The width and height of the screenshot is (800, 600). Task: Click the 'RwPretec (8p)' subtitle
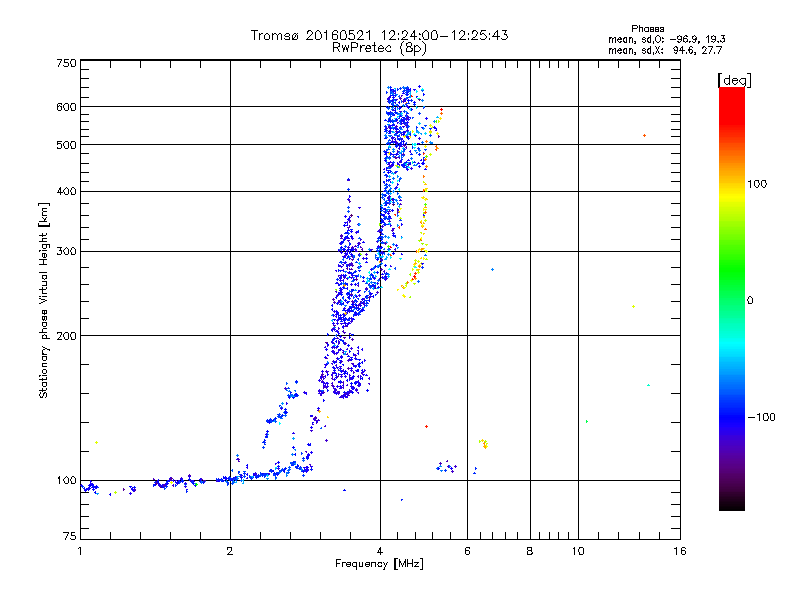pos(379,48)
